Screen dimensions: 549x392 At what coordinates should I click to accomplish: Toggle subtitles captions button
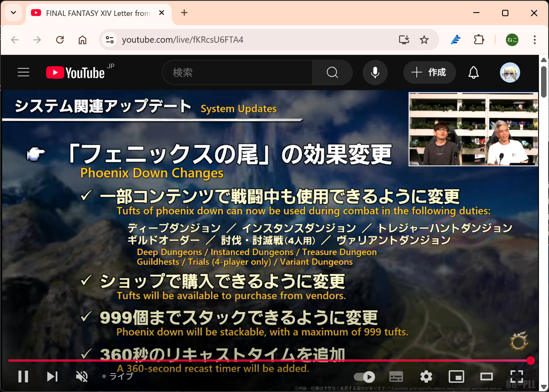point(396,377)
